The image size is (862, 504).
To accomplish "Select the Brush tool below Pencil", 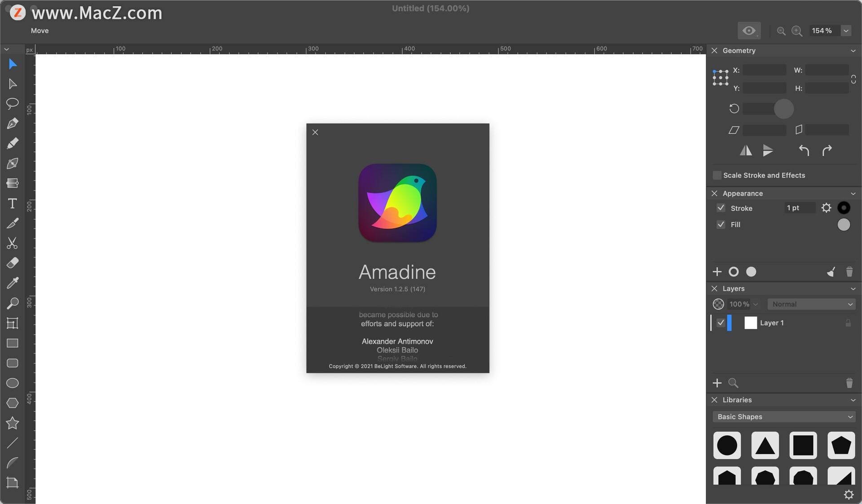I will click(x=13, y=163).
